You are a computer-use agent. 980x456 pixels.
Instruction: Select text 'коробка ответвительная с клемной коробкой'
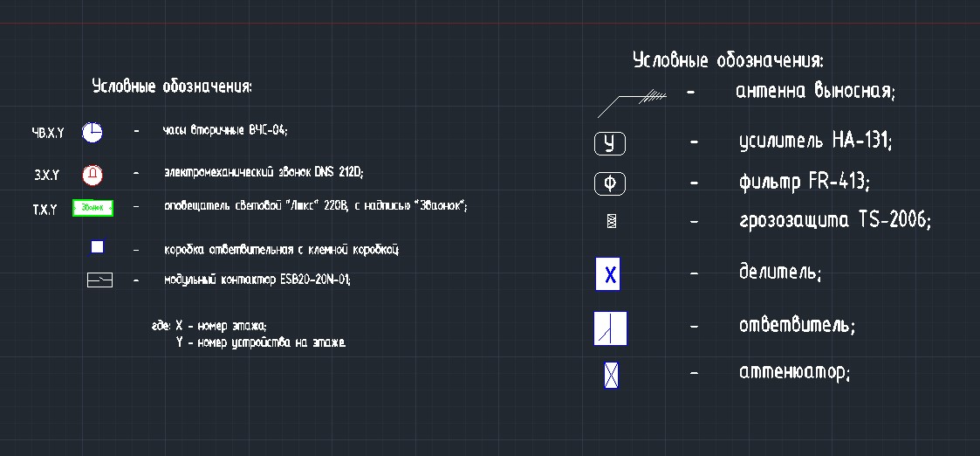coord(281,250)
